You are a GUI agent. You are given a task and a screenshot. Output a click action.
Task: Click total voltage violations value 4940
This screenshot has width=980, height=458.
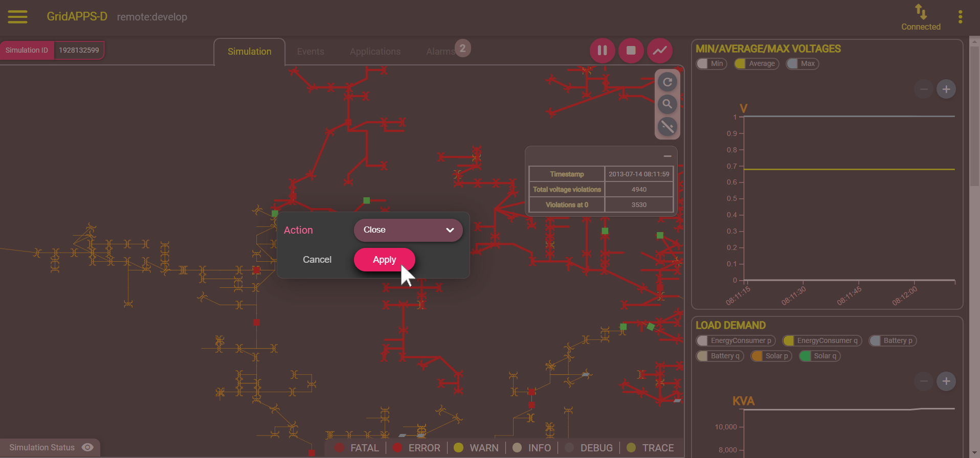click(x=639, y=190)
